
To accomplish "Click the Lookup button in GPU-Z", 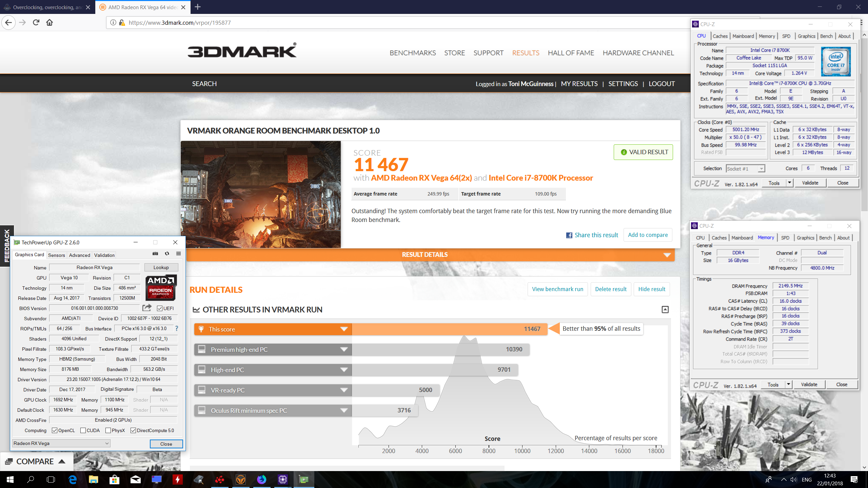I will coord(161,267).
